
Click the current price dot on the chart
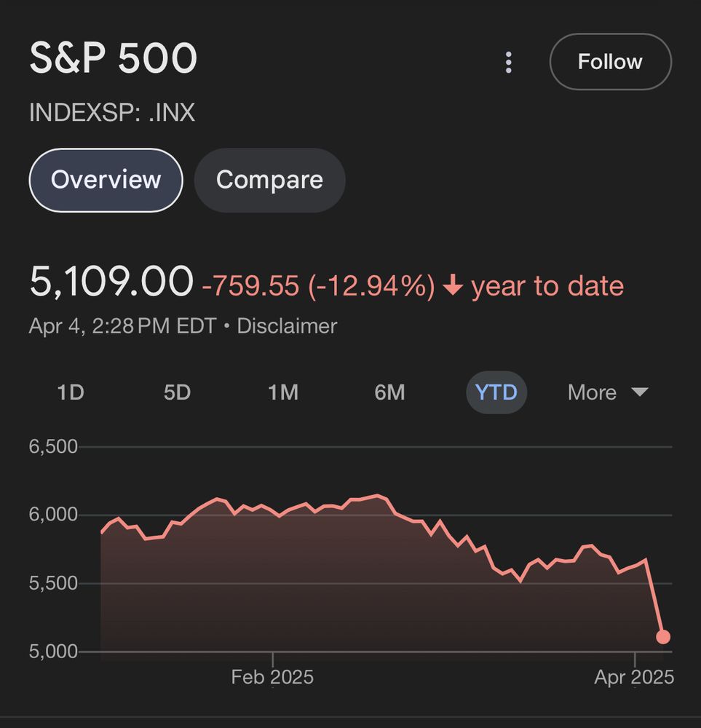pos(663,637)
